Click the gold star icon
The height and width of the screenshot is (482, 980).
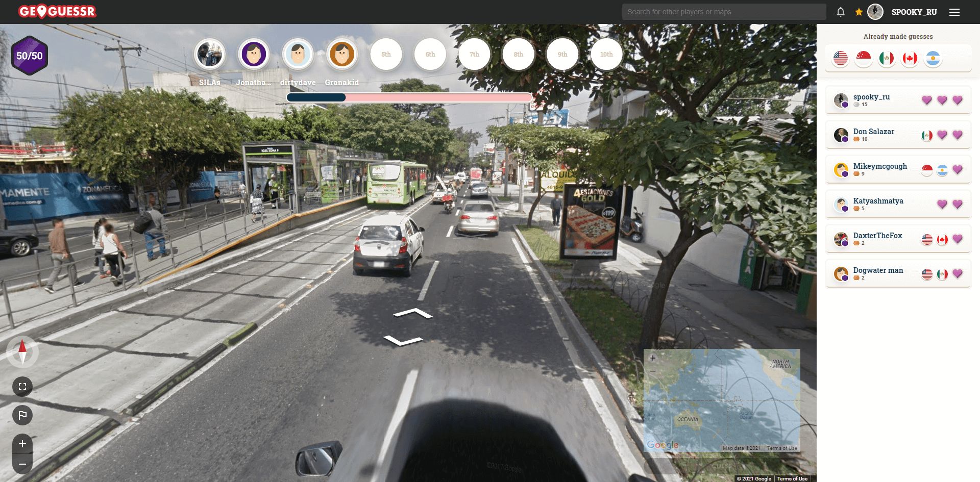pos(859,12)
